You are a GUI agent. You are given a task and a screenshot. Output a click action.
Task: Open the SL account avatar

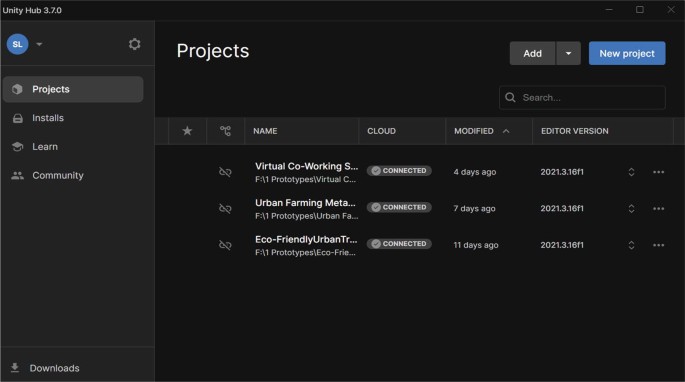pos(17,44)
